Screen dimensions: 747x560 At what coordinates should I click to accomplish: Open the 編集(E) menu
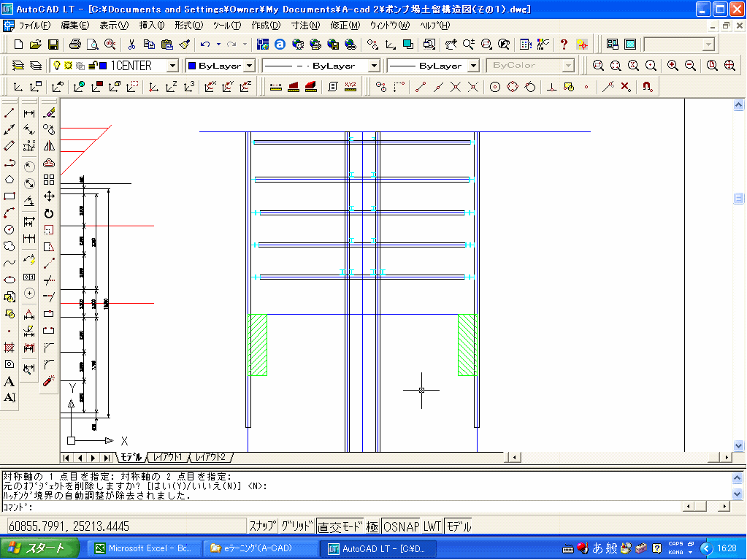74,26
